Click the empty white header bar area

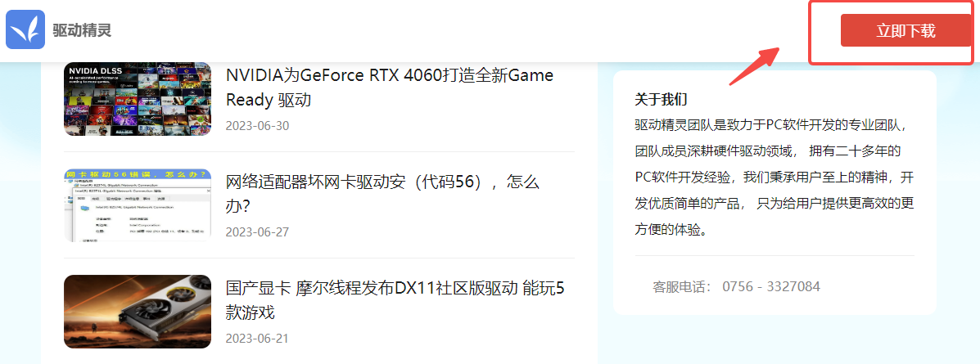pos(437,30)
